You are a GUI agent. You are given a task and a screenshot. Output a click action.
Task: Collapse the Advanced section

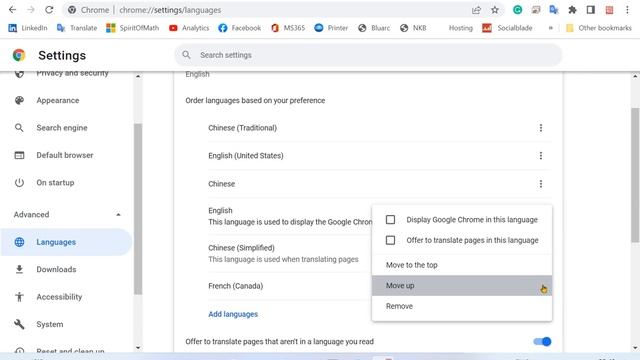(118, 215)
